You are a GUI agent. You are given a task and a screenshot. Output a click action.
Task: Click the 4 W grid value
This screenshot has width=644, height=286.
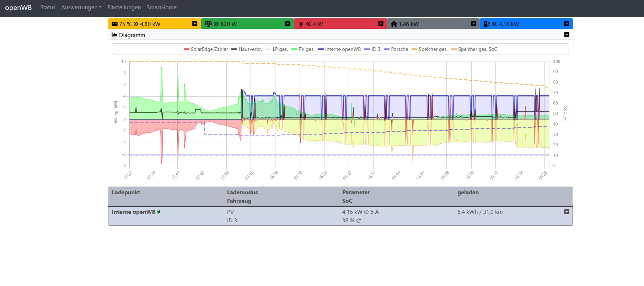pos(318,24)
